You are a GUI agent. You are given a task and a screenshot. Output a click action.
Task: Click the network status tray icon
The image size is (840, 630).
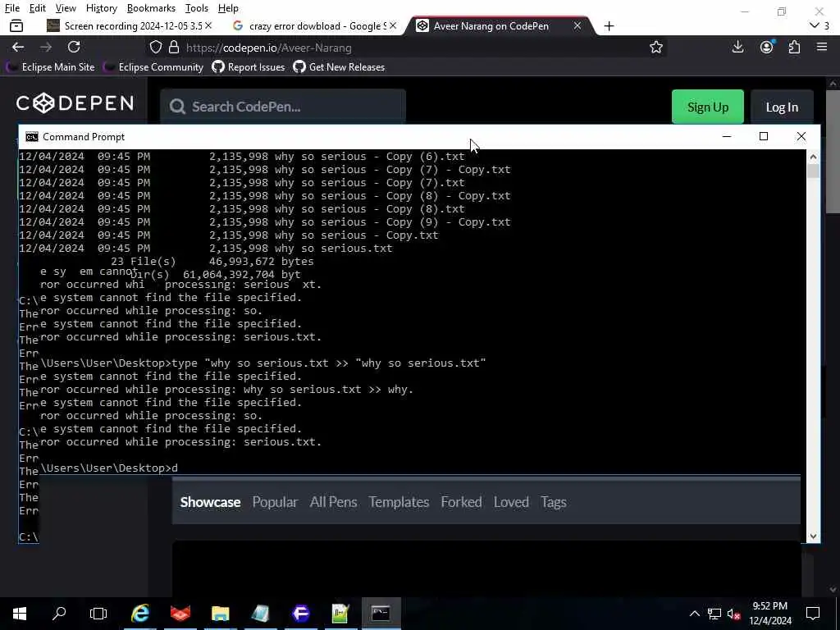tap(714, 614)
